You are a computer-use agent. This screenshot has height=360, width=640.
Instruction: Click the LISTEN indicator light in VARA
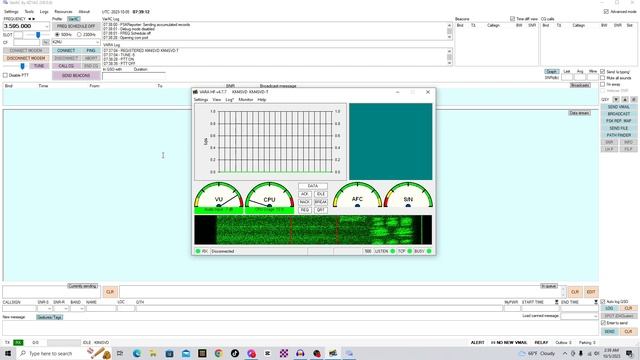coord(393,251)
